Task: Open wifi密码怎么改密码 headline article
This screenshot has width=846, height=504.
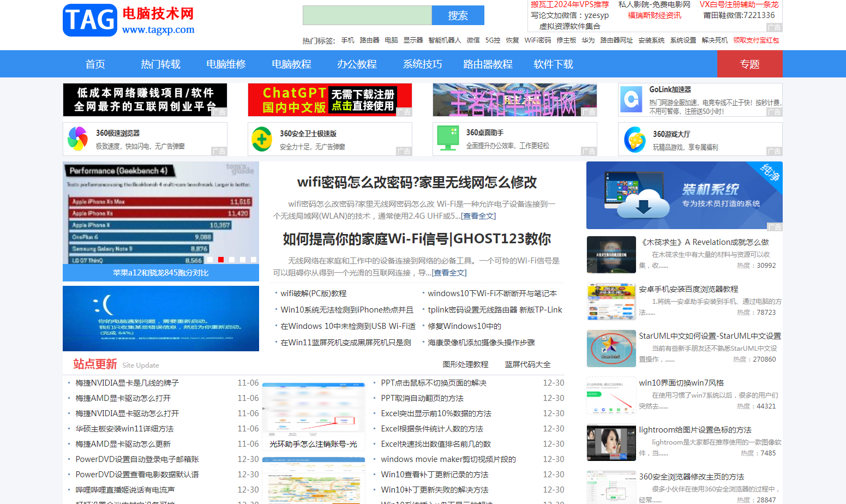Action: 417,182
